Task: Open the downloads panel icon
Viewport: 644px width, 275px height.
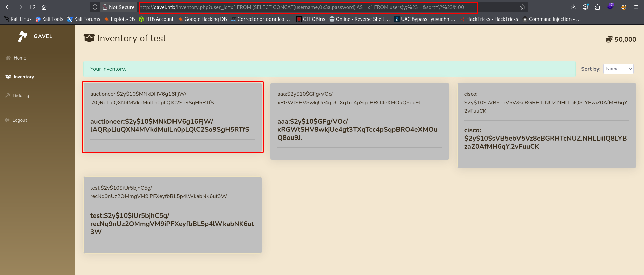Action: (573, 7)
